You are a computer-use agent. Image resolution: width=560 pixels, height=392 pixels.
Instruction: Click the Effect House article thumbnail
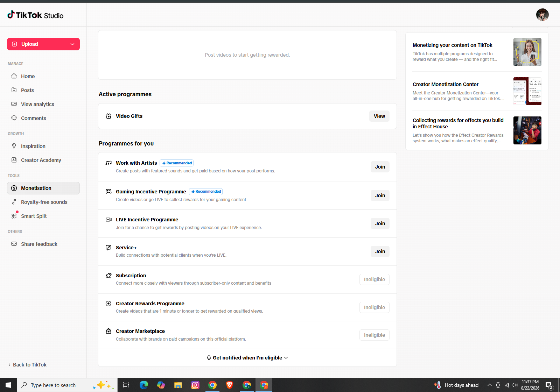click(527, 130)
